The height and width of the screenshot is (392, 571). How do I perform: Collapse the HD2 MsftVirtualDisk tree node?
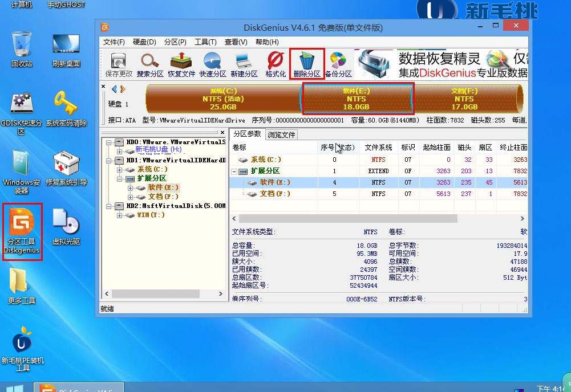[108, 206]
